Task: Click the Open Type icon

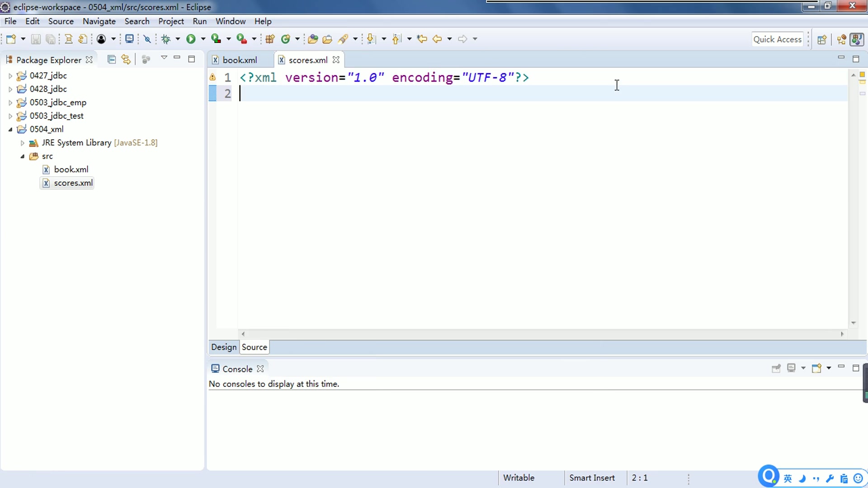Action: tap(313, 39)
